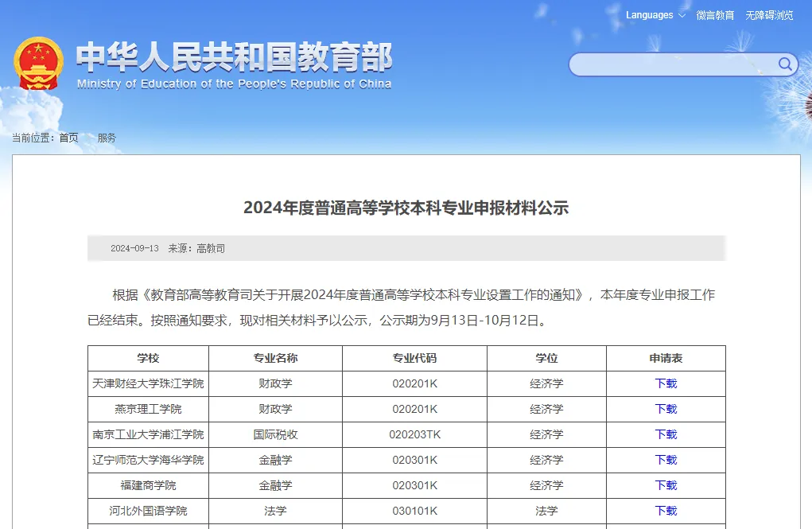Select the 申请表 column header
Screen dimensions: 812x529
[x=666, y=358]
